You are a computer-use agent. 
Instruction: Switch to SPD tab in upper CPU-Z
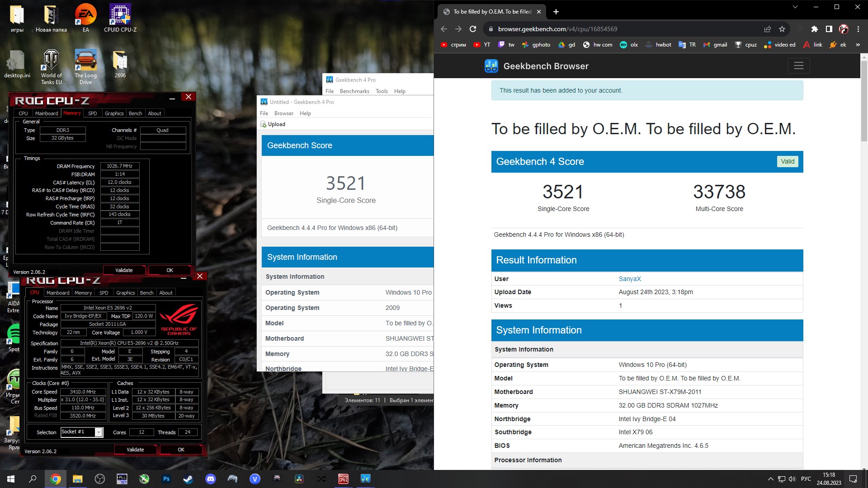point(93,113)
